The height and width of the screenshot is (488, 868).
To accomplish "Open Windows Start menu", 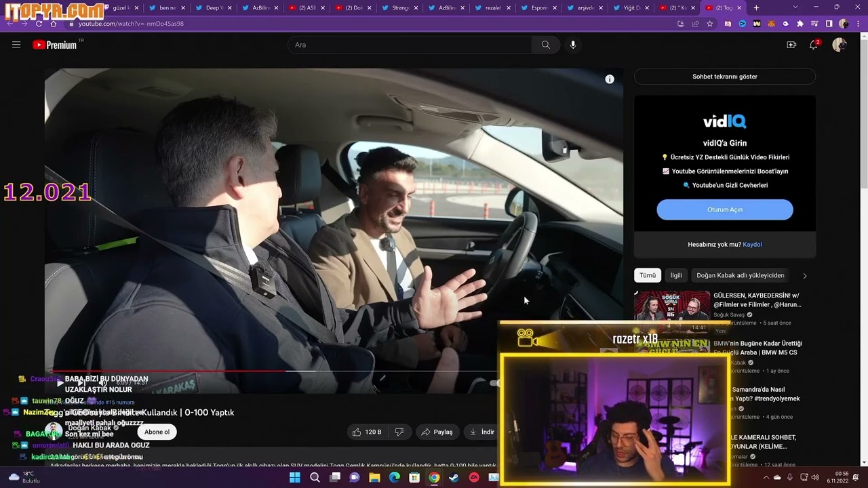I will (295, 477).
